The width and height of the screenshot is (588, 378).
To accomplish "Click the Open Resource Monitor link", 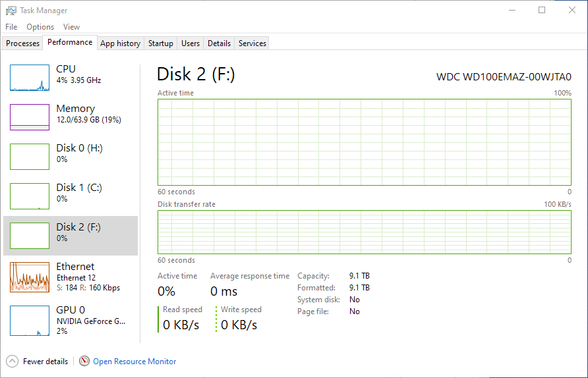I will click(134, 362).
